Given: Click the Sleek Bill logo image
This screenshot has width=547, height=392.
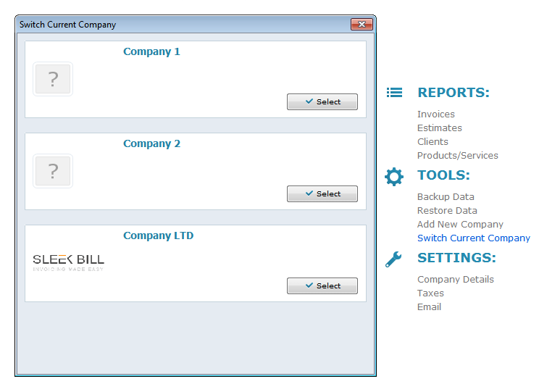Looking at the screenshot, I should [x=69, y=262].
